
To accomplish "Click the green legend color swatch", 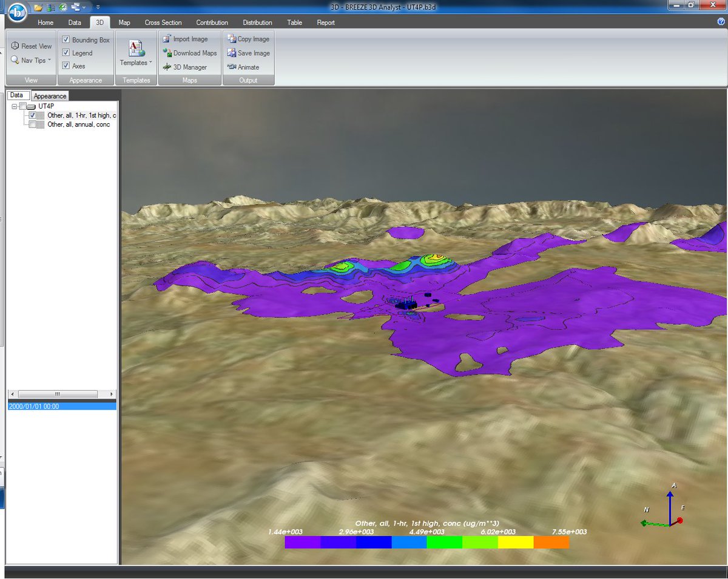I will pyautogui.click(x=444, y=542).
